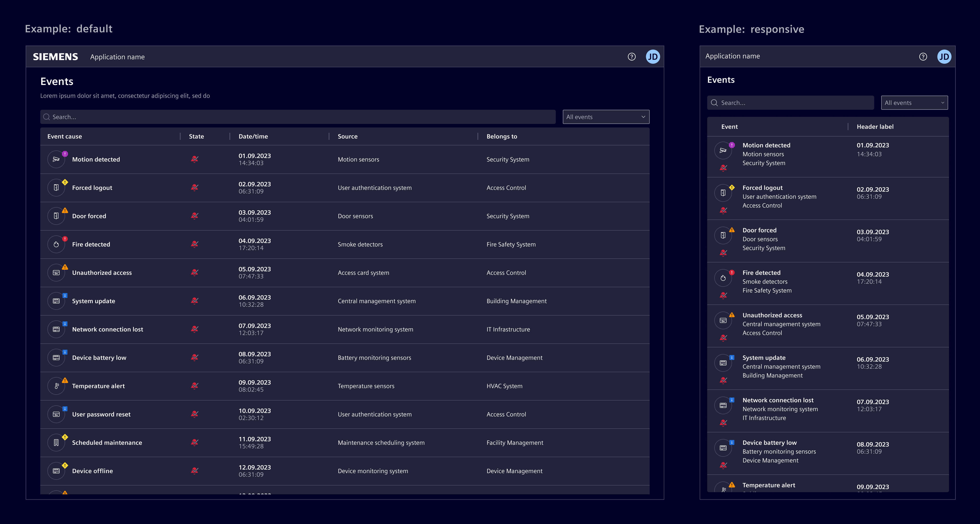Sort by Date/time column header

(x=253, y=136)
